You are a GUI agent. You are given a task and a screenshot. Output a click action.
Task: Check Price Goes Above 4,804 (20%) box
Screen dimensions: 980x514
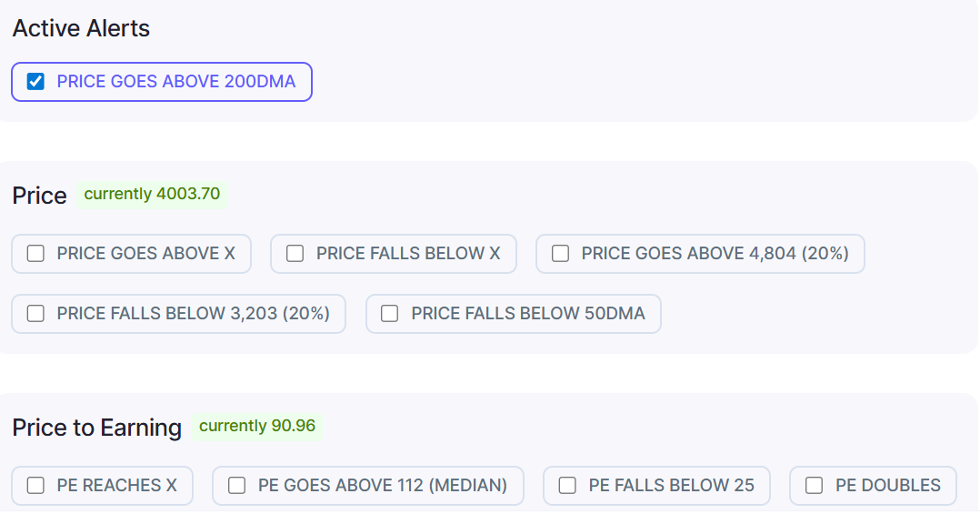[x=560, y=254]
